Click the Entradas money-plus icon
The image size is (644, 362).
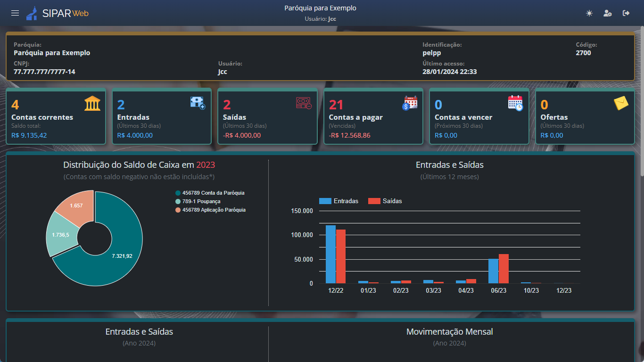[x=198, y=103]
